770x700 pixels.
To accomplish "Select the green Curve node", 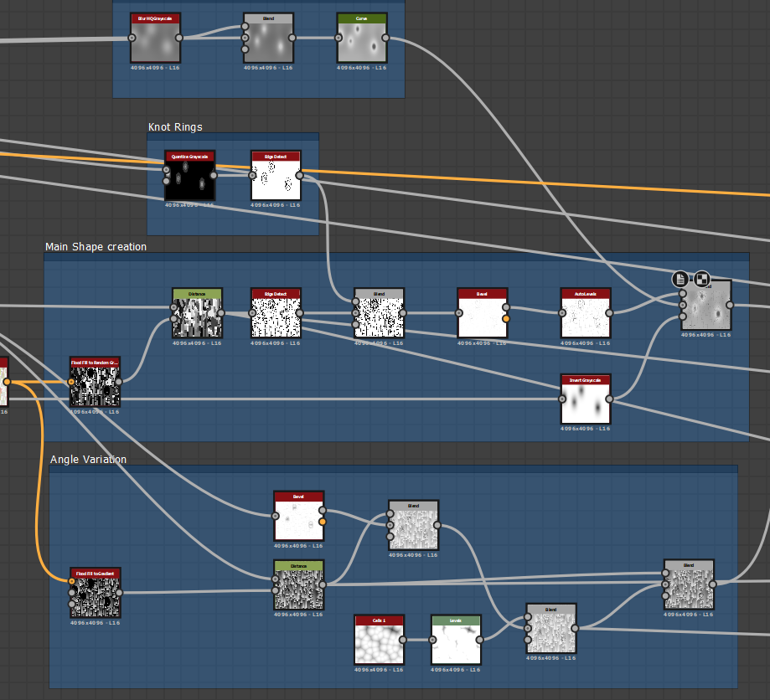I will [362, 38].
